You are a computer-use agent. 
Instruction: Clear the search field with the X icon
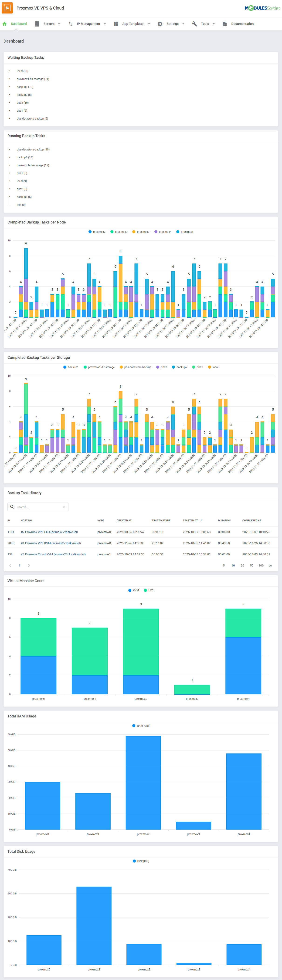coord(64,507)
